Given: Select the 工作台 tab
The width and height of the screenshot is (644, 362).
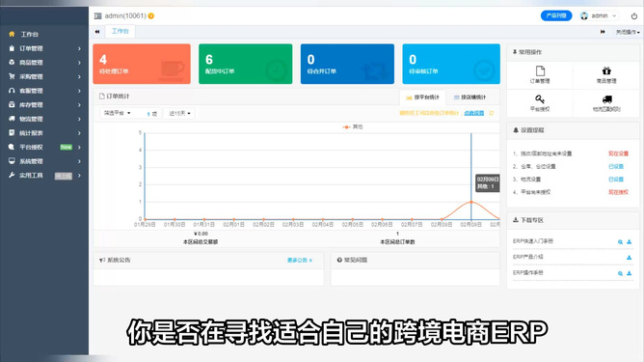Looking at the screenshot, I should [x=121, y=31].
